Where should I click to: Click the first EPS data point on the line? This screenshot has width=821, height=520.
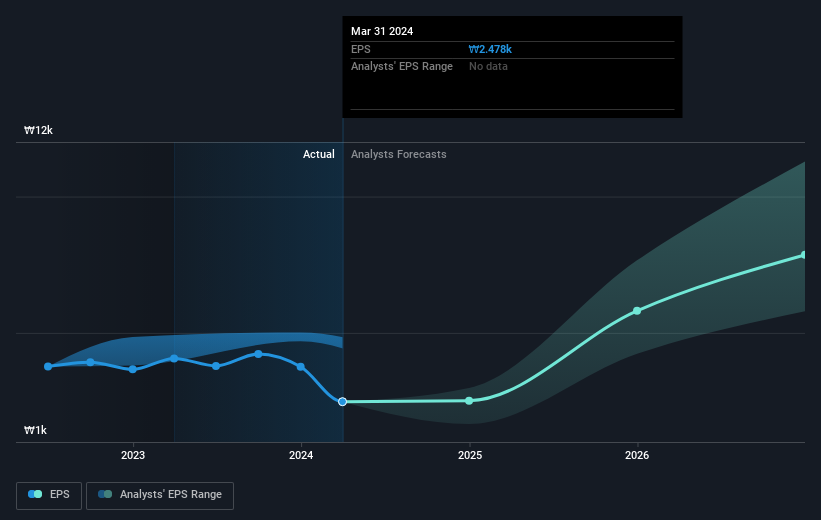click(48, 367)
